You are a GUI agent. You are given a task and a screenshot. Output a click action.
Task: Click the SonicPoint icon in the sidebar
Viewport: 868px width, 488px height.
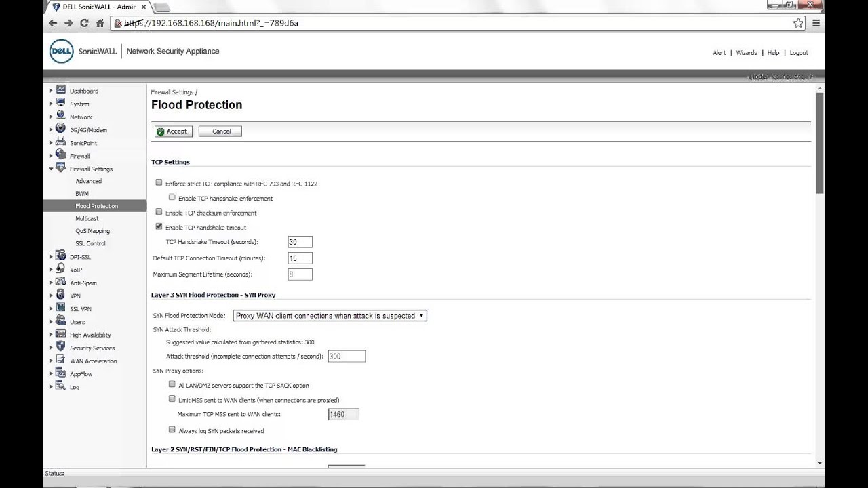61,142
